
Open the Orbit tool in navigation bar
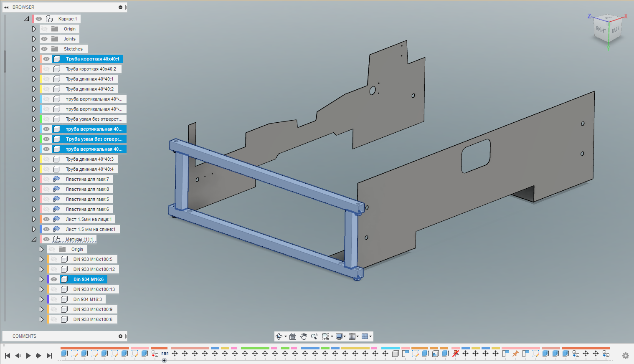point(279,336)
